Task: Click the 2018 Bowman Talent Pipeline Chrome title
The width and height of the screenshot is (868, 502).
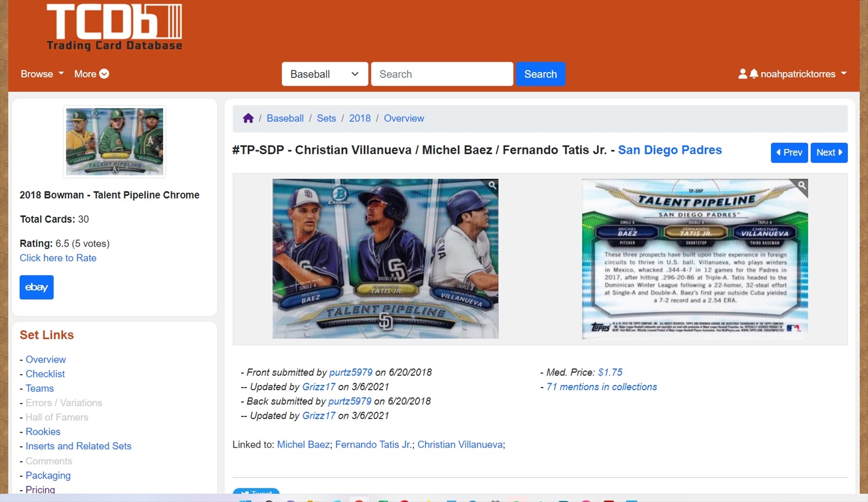Action: (110, 195)
